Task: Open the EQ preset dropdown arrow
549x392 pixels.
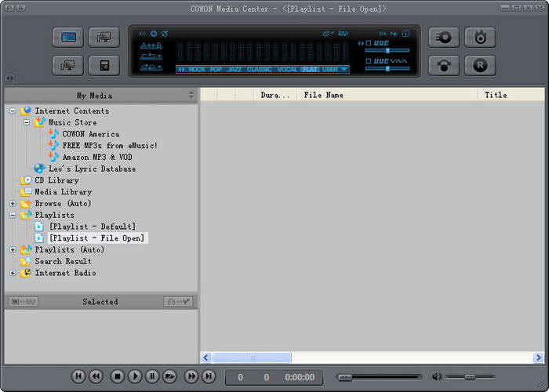Action: click(344, 69)
